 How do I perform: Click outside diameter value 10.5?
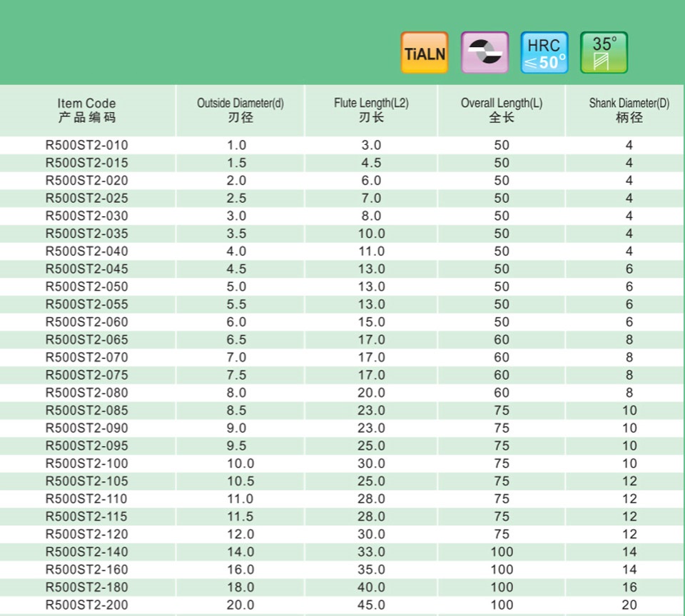click(x=240, y=481)
